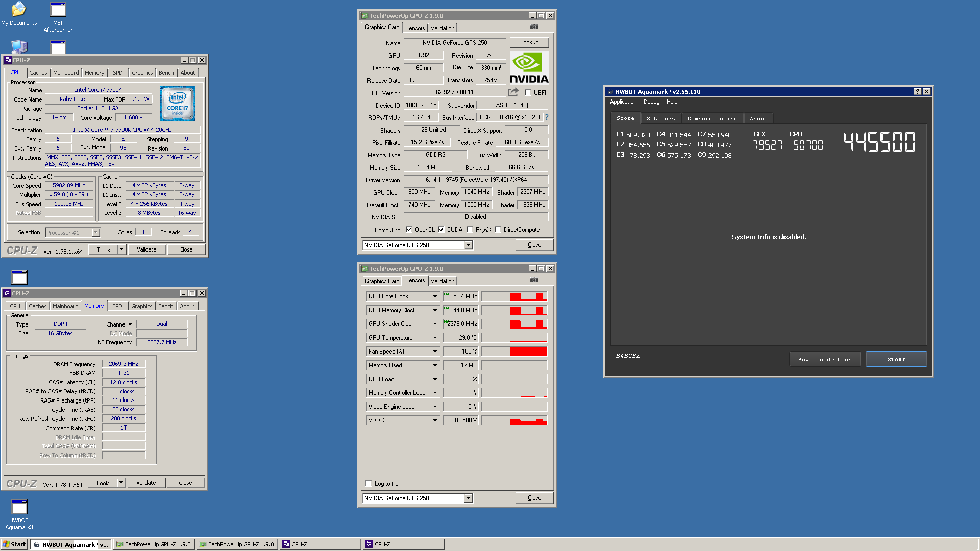Click the GPU Name field showing GeForce GTS 250
The height and width of the screenshot is (551, 980).
[x=455, y=43]
